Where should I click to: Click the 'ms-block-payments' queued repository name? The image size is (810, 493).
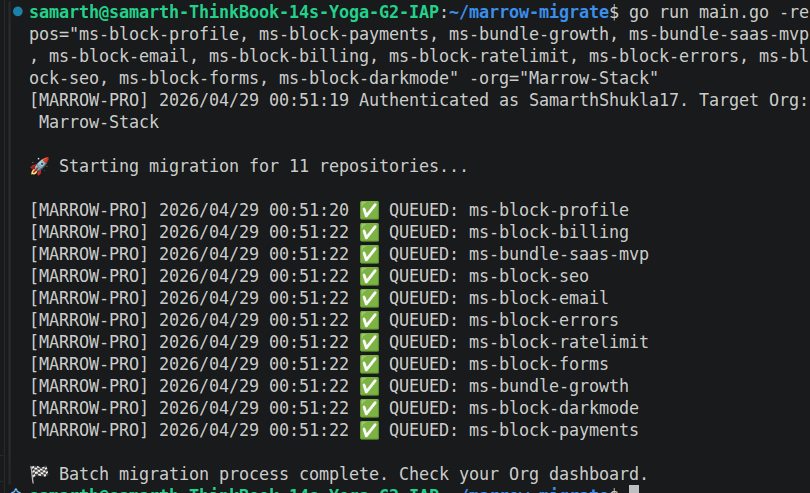tap(554, 430)
